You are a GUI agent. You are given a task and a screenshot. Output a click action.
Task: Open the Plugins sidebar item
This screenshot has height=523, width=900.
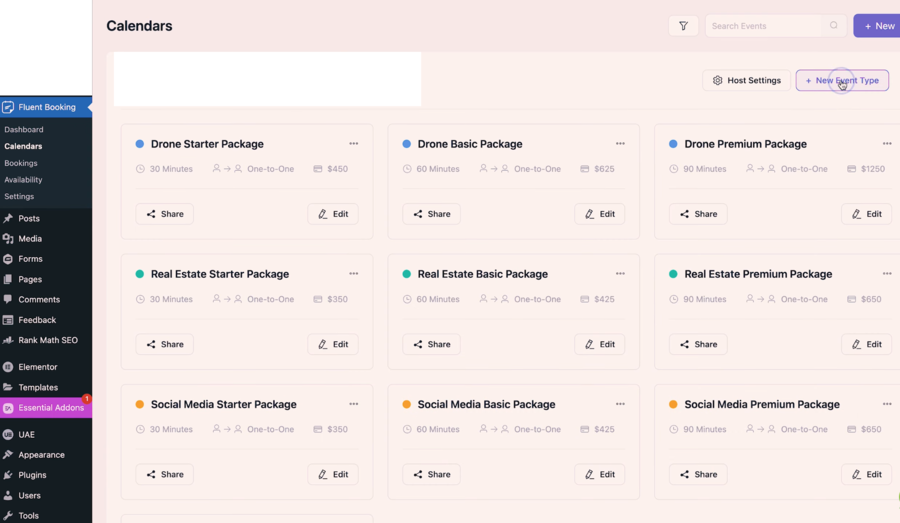click(32, 475)
